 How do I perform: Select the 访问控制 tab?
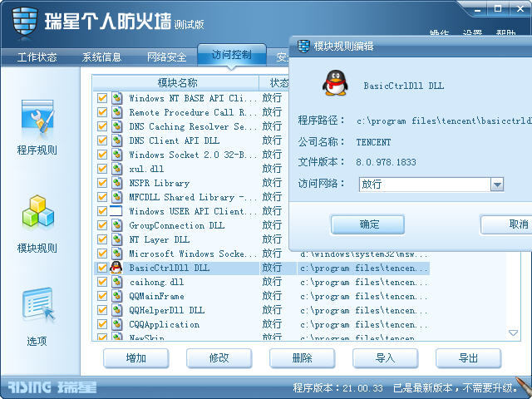(232, 55)
